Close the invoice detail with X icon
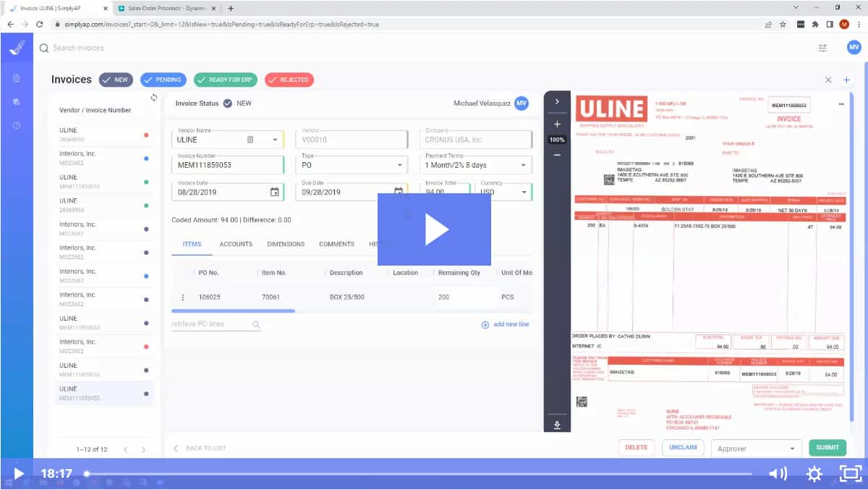Image resolution: width=868 pixels, height=490 pixels. point(829,80)
